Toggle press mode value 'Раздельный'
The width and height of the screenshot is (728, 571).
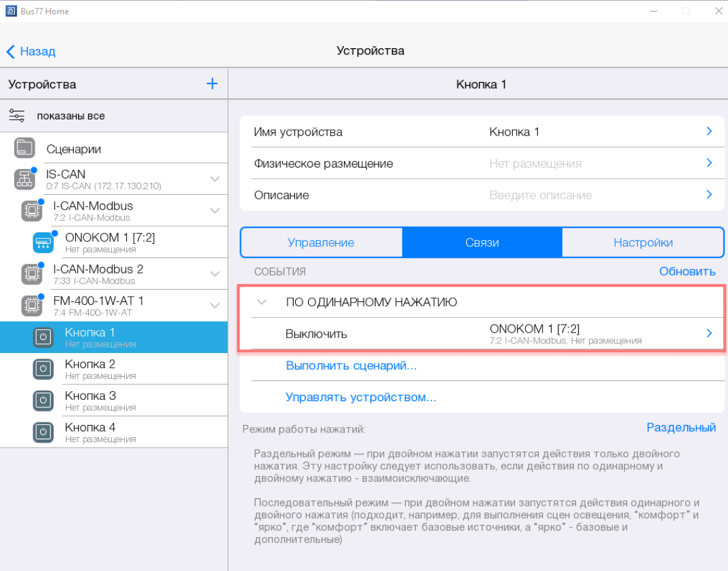tap(681, 427)
